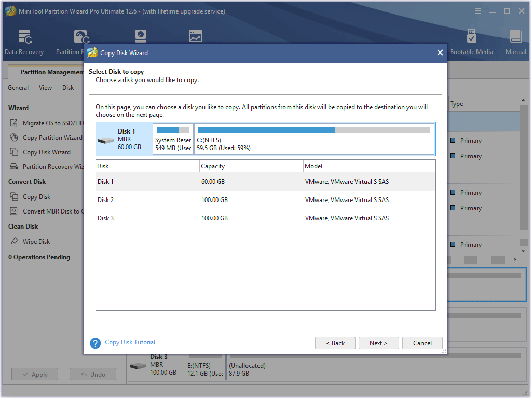Click the hamburger menu icon in title bar
The width and height of the screenshot is (532, 399).
(478, 11)
